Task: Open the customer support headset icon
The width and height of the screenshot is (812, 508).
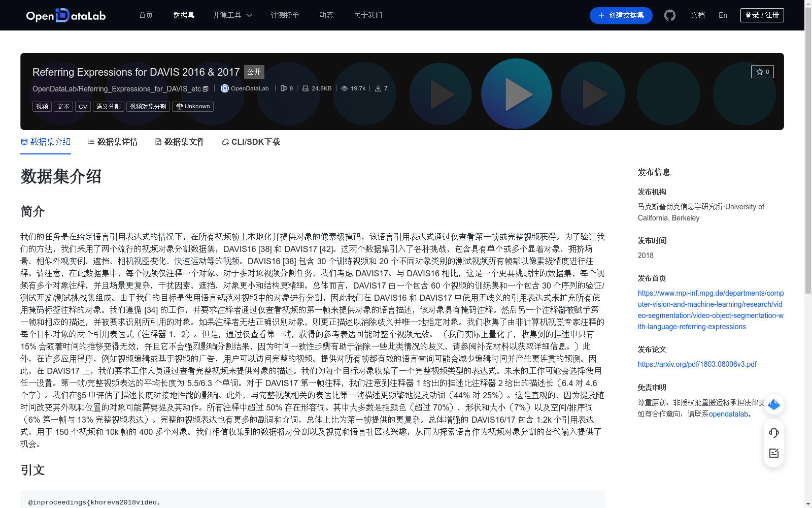Action: (774, 432)
